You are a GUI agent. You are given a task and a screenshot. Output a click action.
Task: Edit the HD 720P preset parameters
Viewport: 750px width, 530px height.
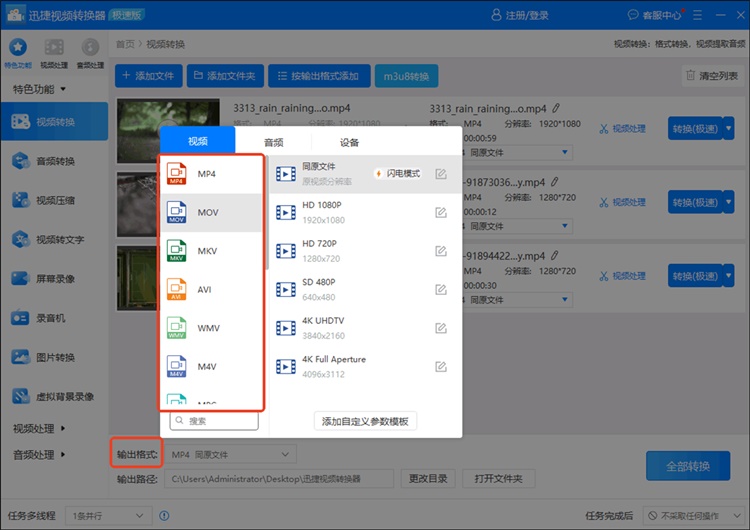coord(441,251)
